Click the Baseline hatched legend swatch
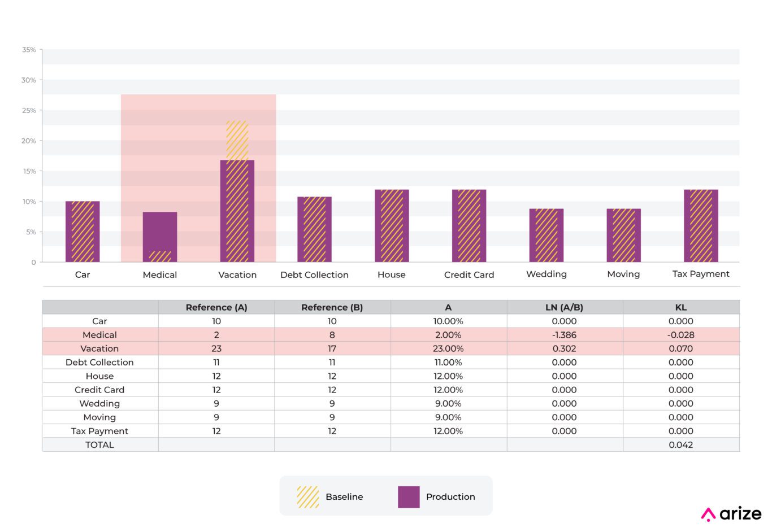 click(308, 497)
